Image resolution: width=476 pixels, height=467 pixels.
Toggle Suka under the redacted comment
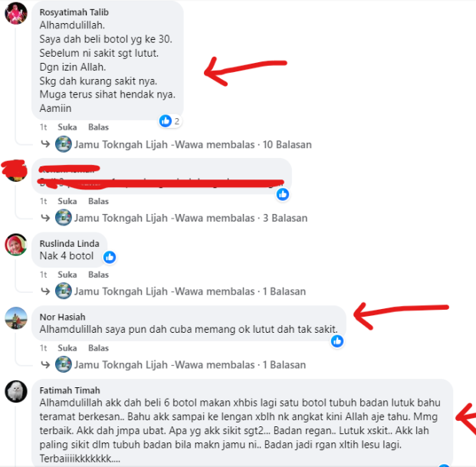(x=67, y=201)
